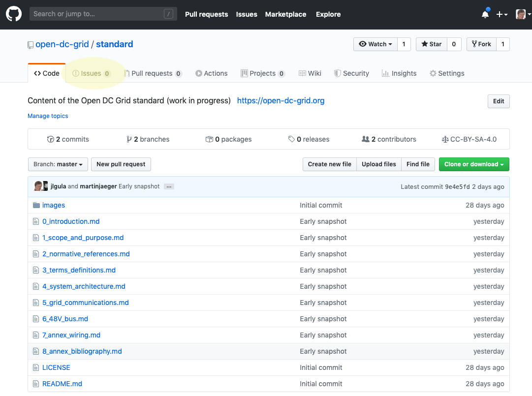Click the forks count 1

click(503, 44)
